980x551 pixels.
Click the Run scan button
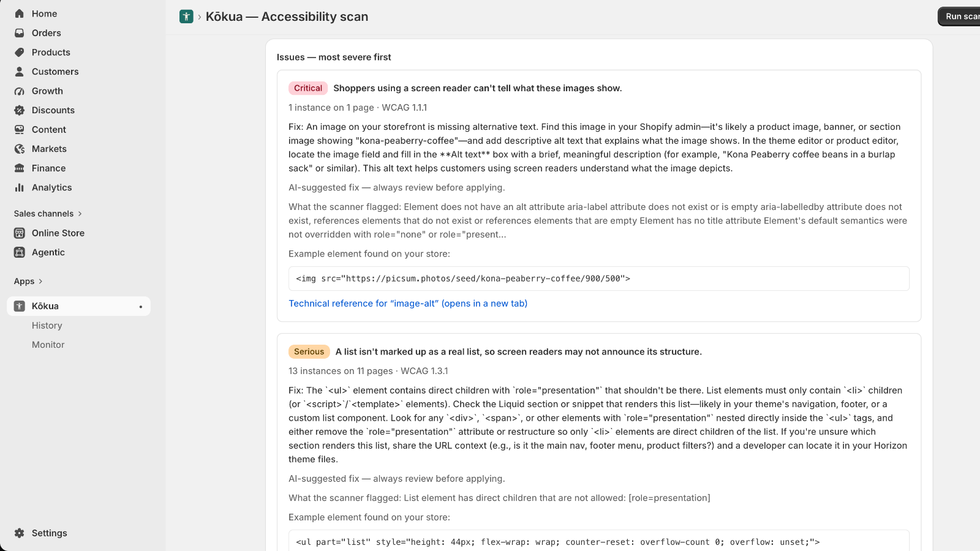[x=959, y=17]
